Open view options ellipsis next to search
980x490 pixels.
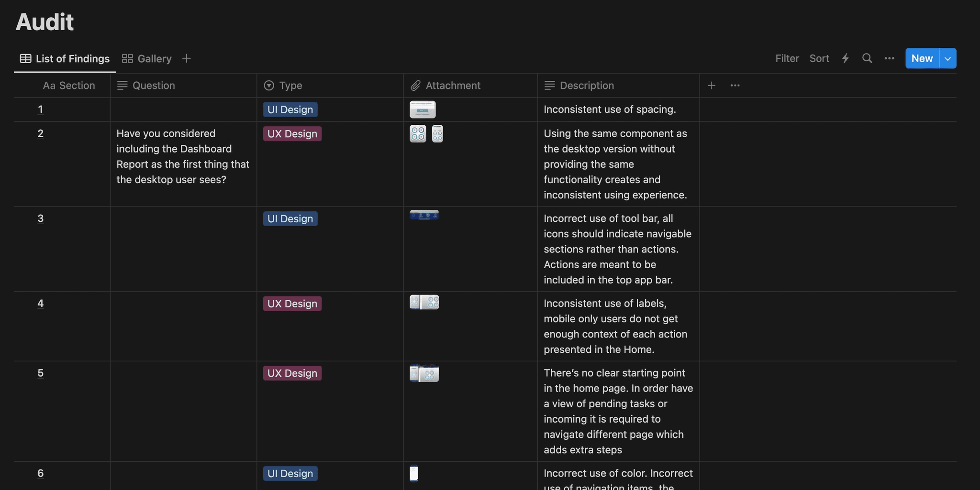tap(890, 58)
